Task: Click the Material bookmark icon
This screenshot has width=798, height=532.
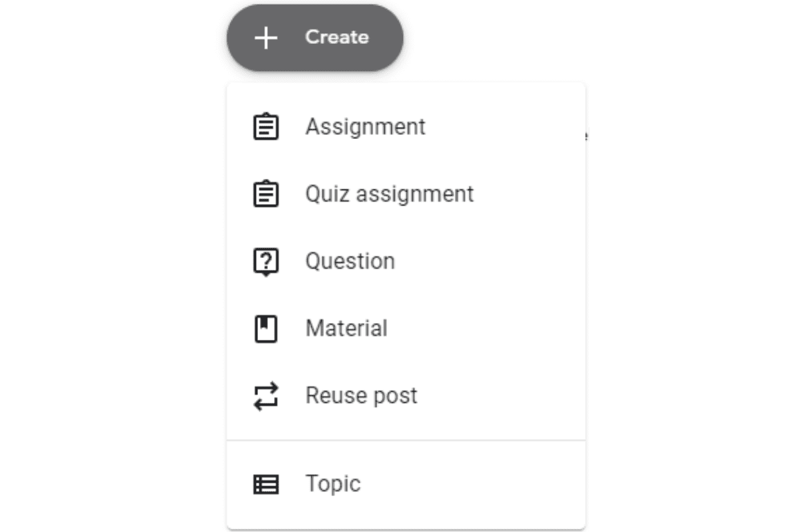Action: [x=266, y=328]
